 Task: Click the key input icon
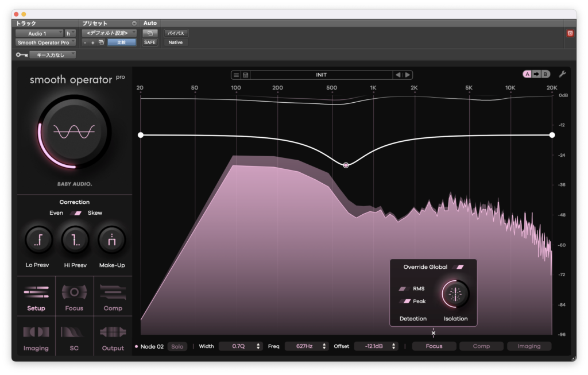[22, 55]
